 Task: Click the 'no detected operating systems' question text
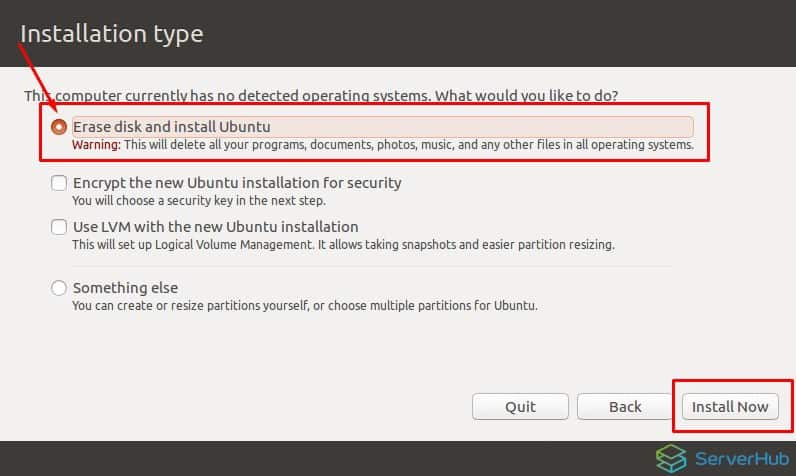coord(321,95)
